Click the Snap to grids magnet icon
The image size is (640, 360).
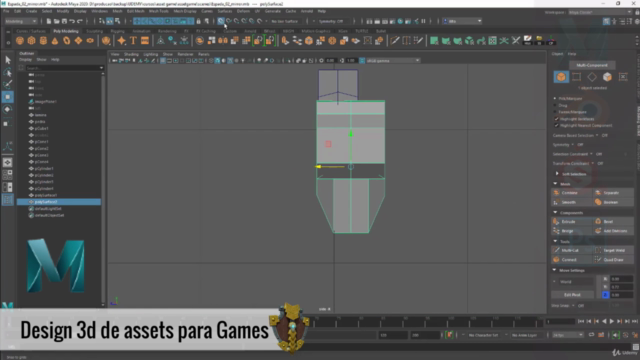(220, 21)
